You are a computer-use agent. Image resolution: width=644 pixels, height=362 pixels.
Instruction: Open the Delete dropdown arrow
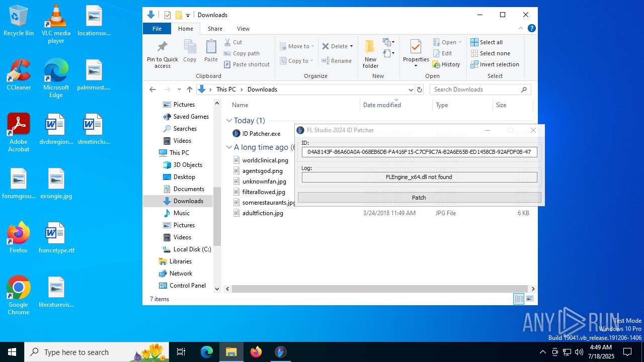tap(351, 46)
